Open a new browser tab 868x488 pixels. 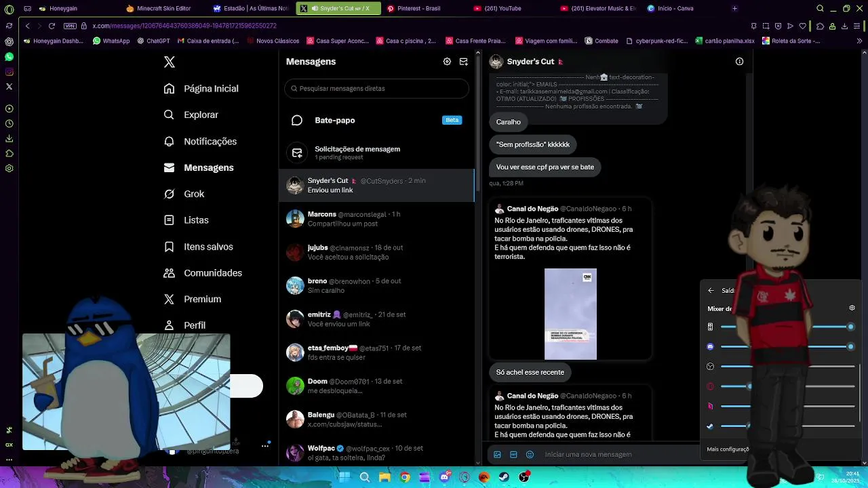pyautogui.click(x=734, y=8)
